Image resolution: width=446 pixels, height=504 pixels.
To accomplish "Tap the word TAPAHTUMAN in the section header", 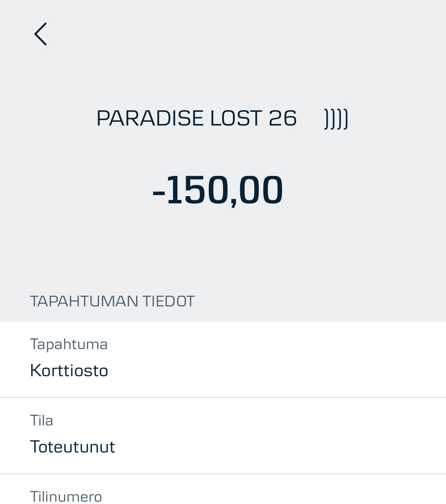I will (84, 301).
